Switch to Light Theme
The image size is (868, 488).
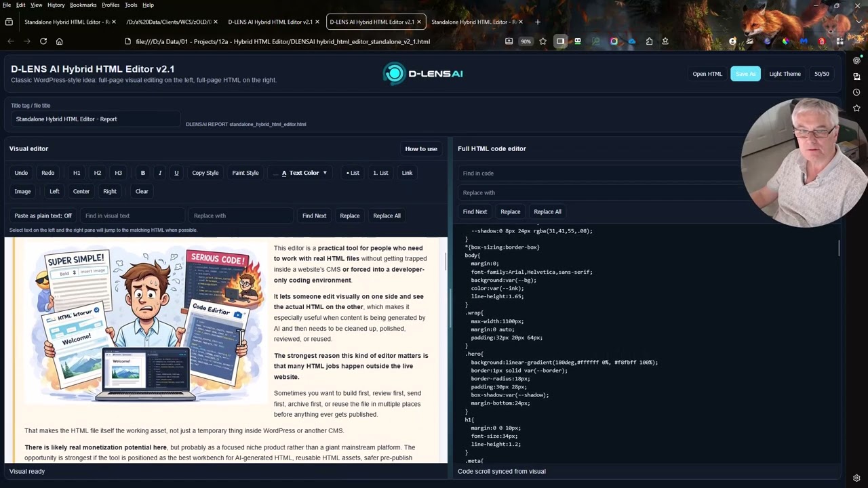[x=785, y=74]
